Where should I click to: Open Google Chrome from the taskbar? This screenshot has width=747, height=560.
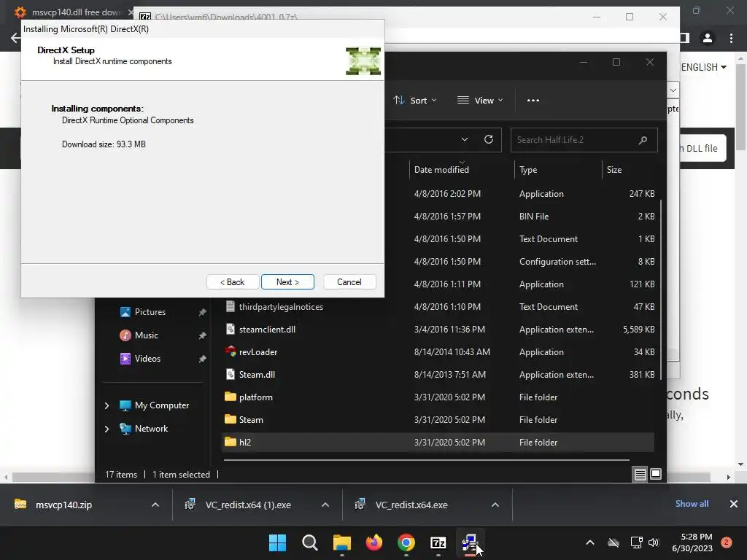click(x=406, y=542)
